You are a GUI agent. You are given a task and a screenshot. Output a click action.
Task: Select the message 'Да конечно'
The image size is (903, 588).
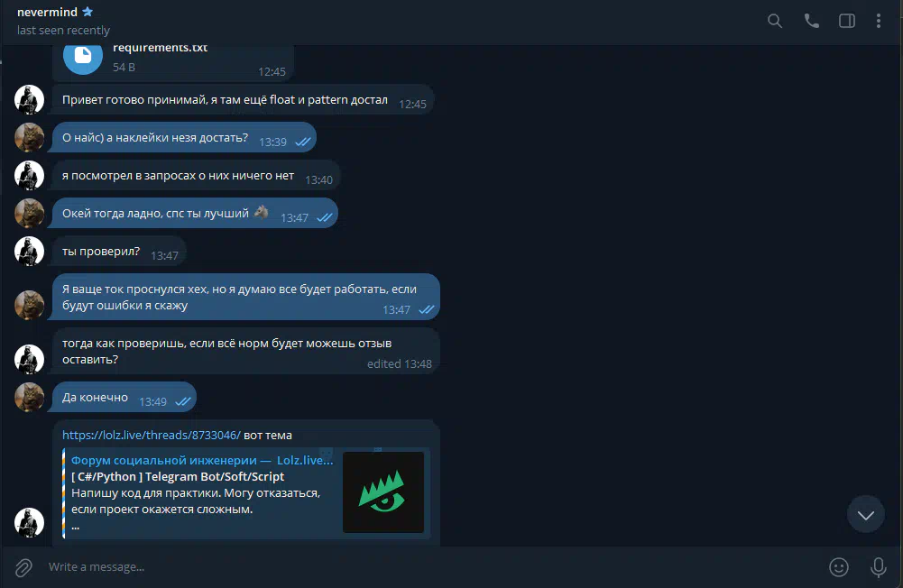click(124, 398)
